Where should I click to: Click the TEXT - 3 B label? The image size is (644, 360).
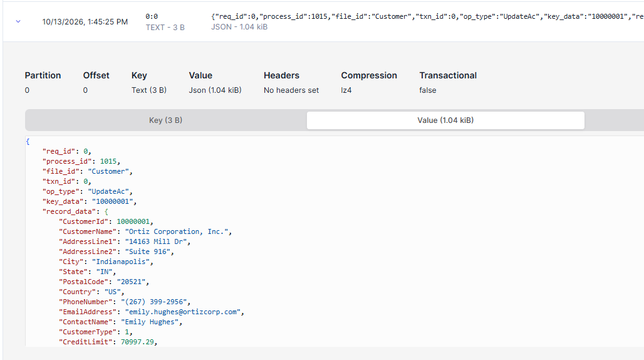coord(165,28)
